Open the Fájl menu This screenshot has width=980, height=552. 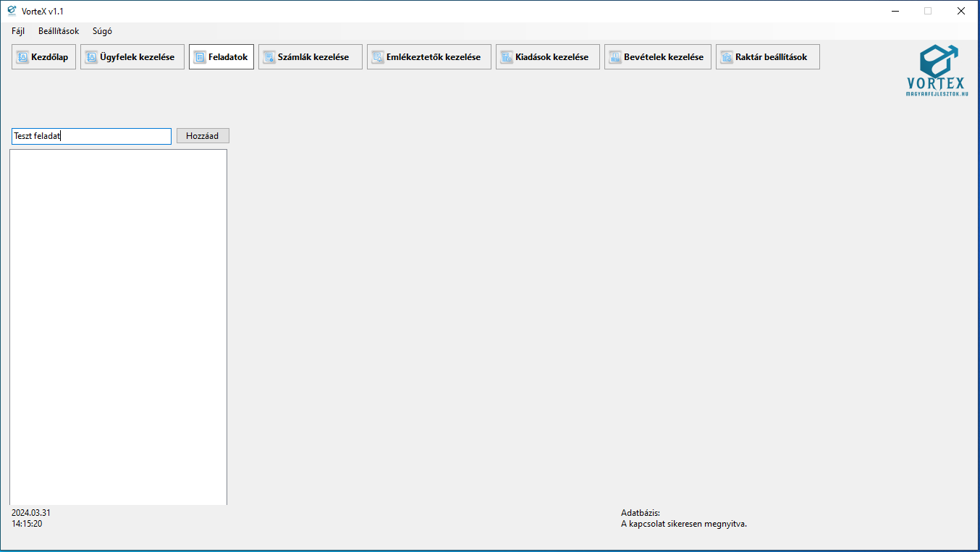click(18, 31)
